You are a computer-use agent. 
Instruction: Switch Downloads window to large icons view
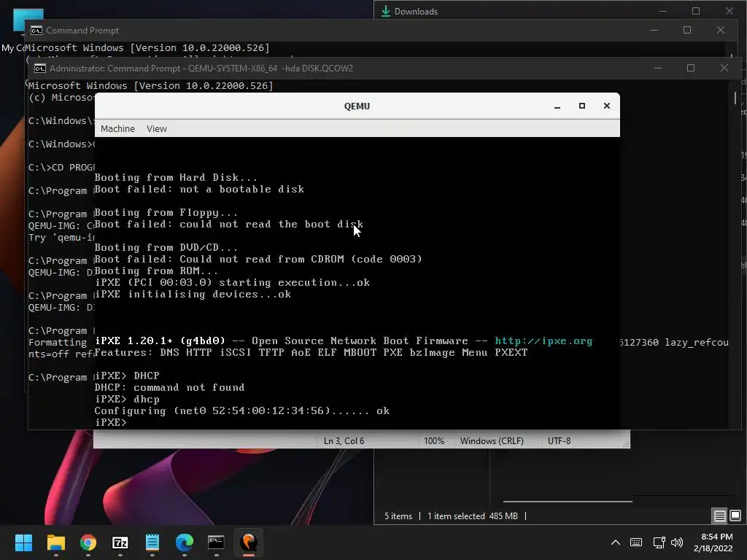click(x=735, y=516)
